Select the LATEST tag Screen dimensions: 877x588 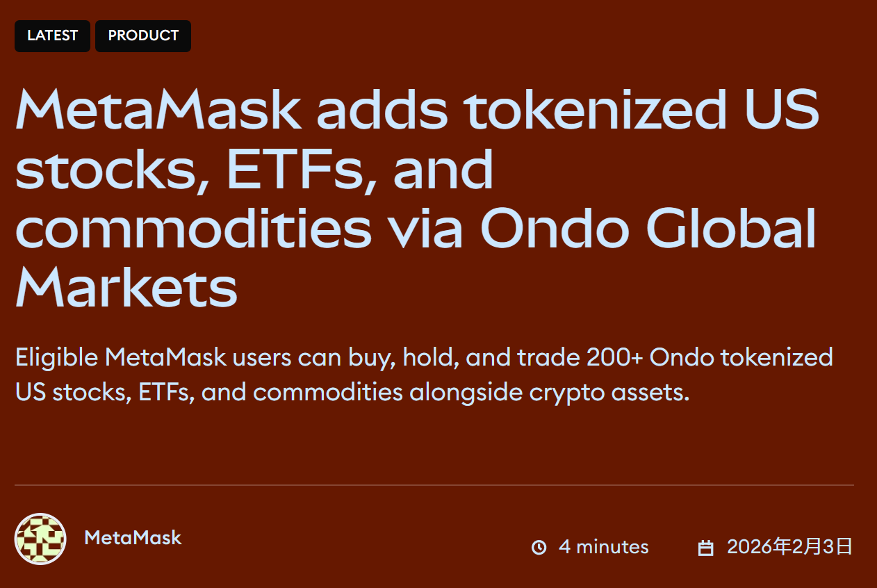tap(52, 35)
